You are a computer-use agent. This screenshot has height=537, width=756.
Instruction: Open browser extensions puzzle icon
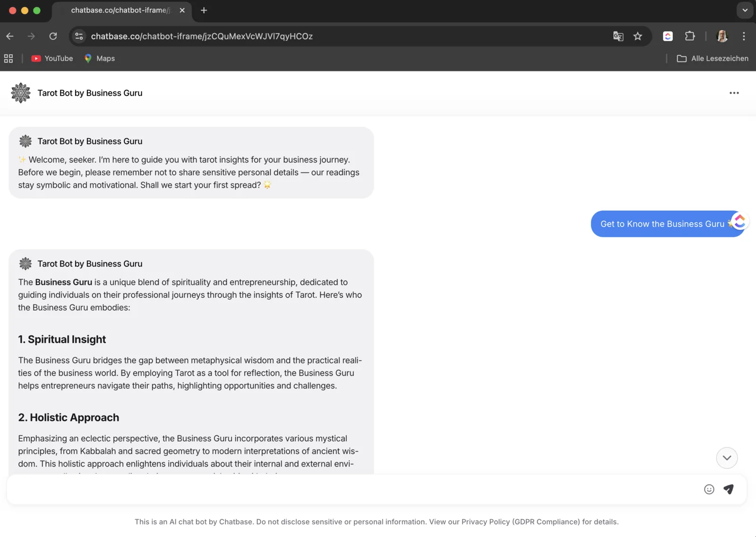click(690, 36)
